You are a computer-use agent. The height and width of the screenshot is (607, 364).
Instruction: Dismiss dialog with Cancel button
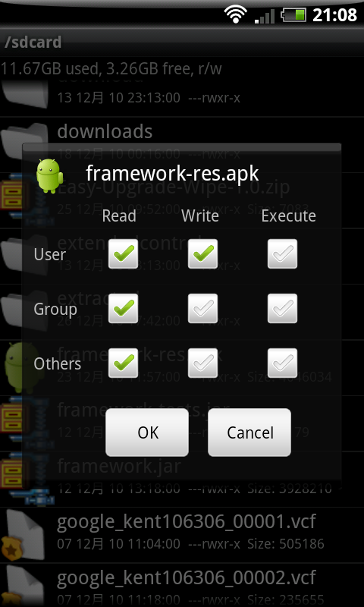[249, 432]
